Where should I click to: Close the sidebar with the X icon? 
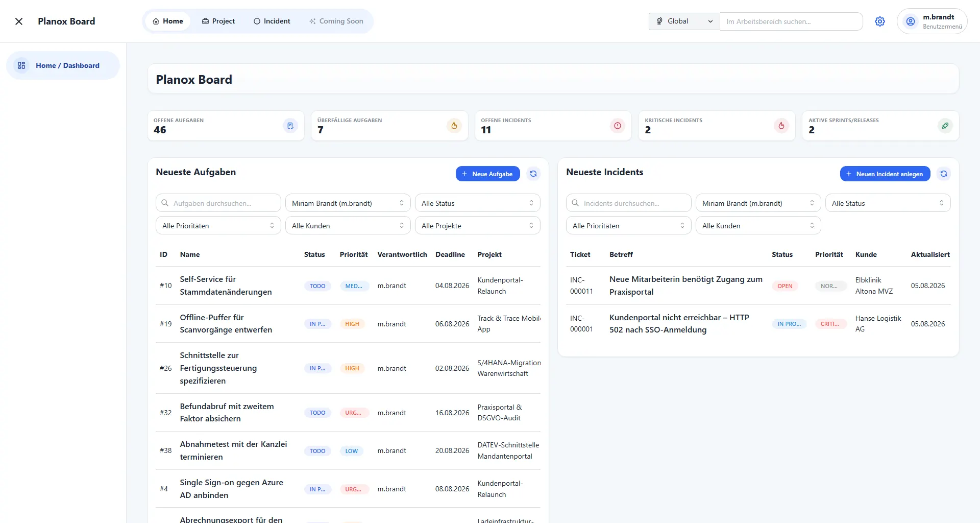(19, 21)
